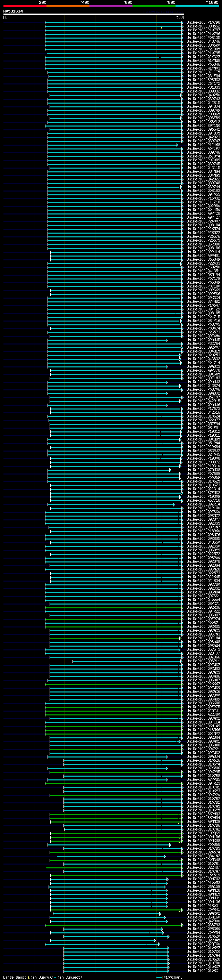This screenshot has height=980, width=222.
Task: Select the UniRef100_P07089 label
Action: [203, 160]
